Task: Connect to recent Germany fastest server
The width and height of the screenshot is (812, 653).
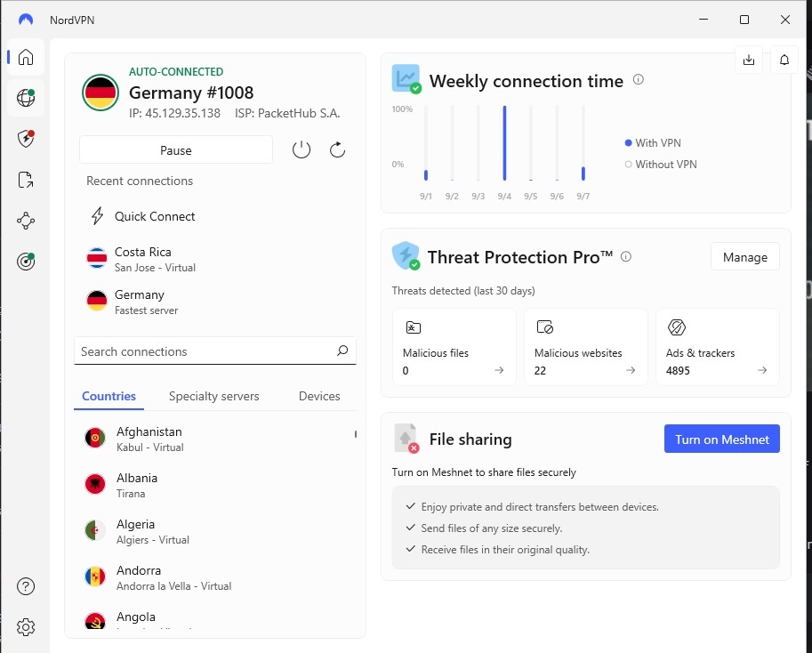Action: point(215,302)
